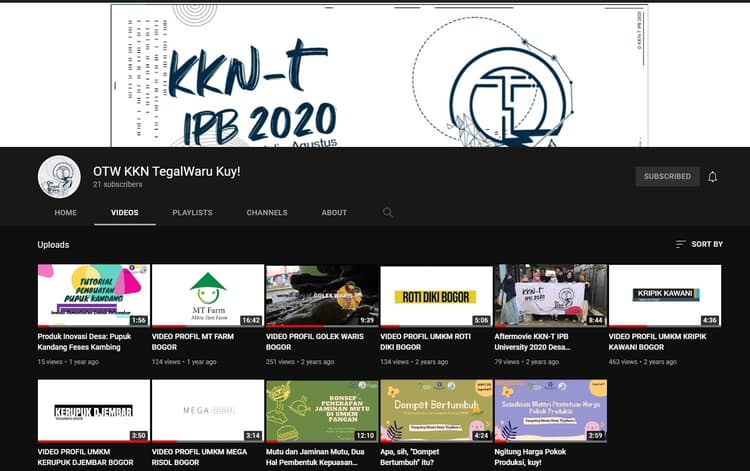Click the 9:39 duration badge
The height and width of the screenshot is (471, 750).
click(367, 320)
